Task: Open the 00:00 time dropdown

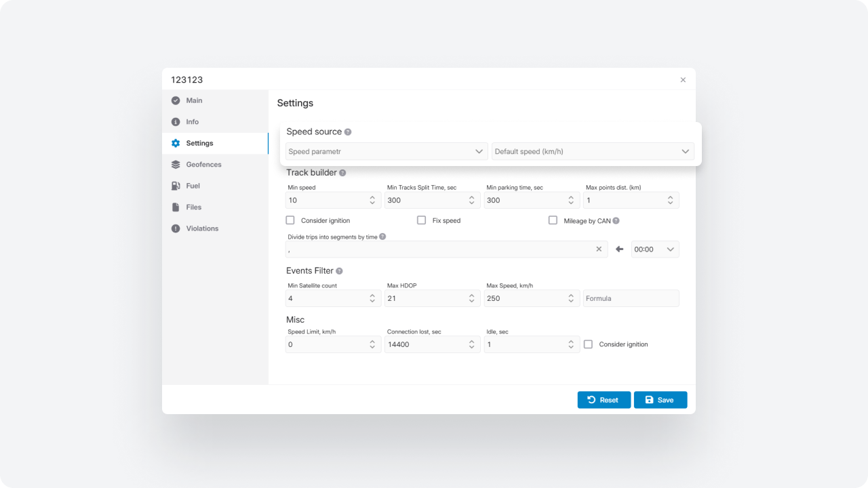Action: click(x=654, y=249)
